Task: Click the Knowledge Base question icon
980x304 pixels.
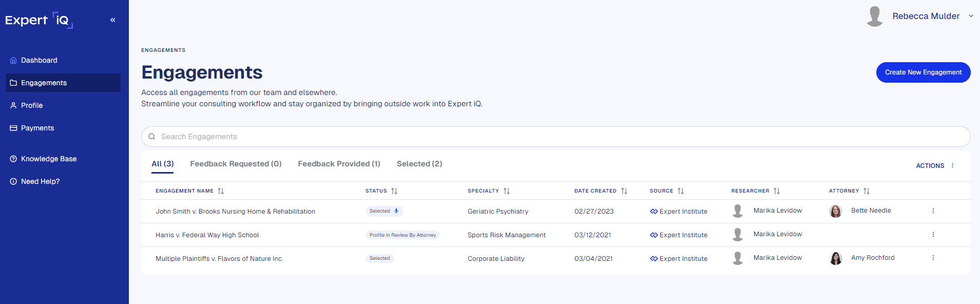Action: 13,159
